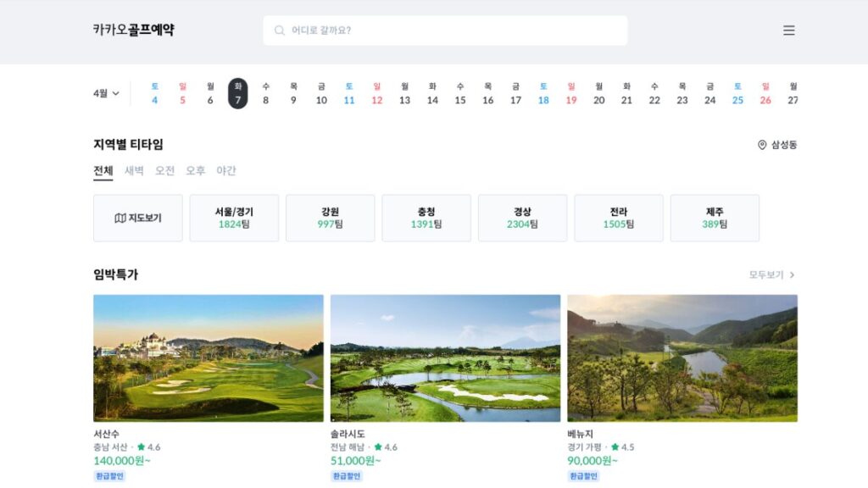
Task: Click the 환급할인 badge under 베뉴지
Action: pos(583,476)
